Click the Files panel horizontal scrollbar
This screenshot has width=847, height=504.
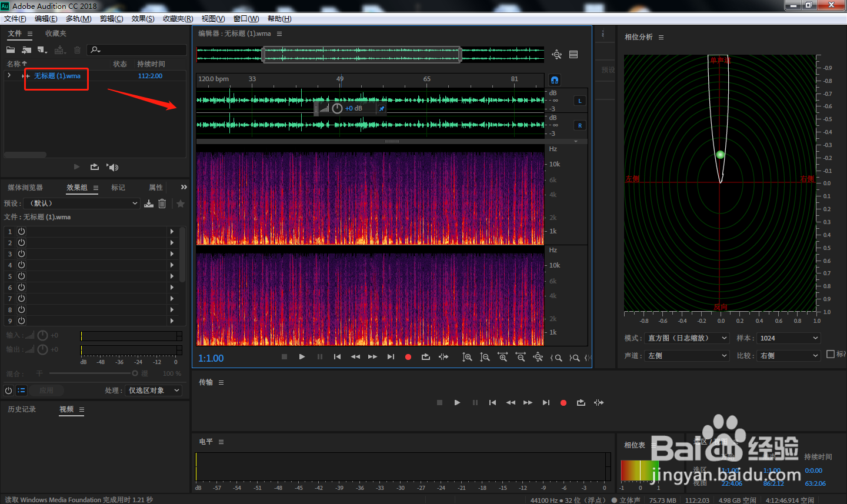(25, 155)
